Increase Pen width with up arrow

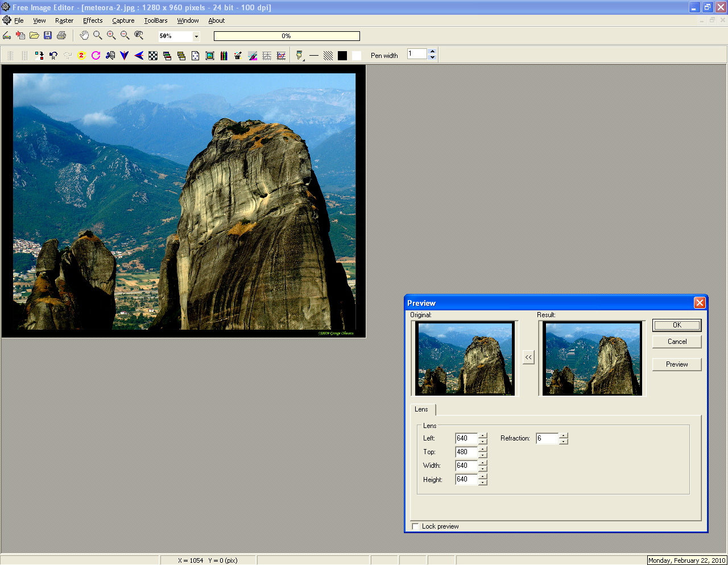pyautogui.click(x=432, y=51)
